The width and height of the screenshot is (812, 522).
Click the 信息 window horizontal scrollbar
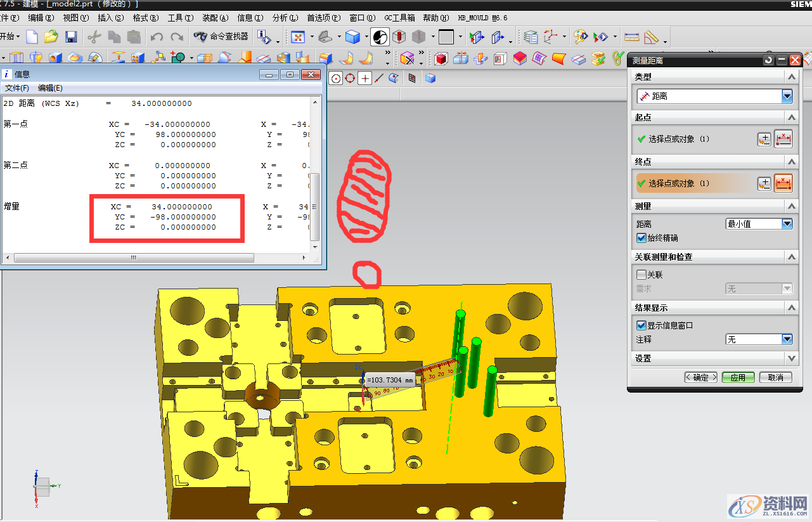[x=133, y=258]
